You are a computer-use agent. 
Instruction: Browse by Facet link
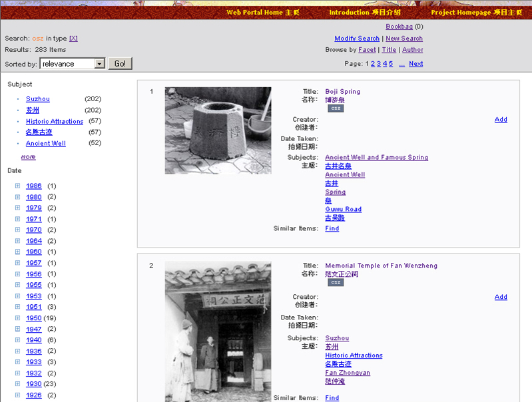coord(367,50)
